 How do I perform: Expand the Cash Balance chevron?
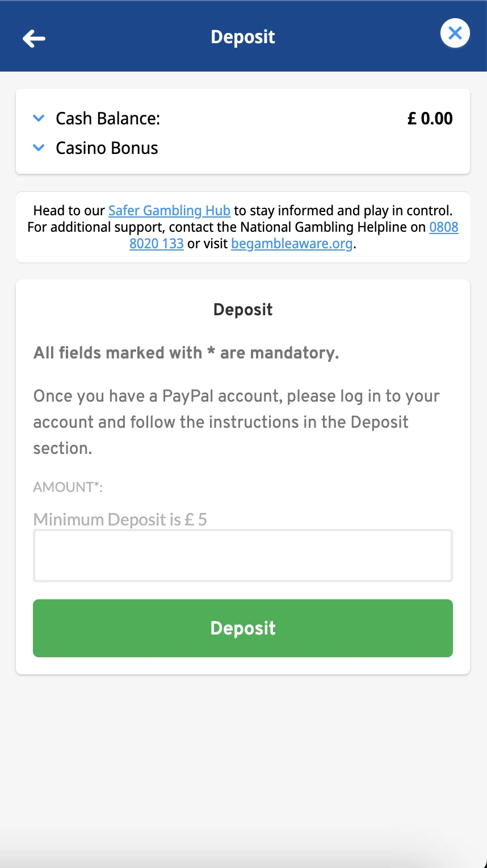click(x=39, y=119)
